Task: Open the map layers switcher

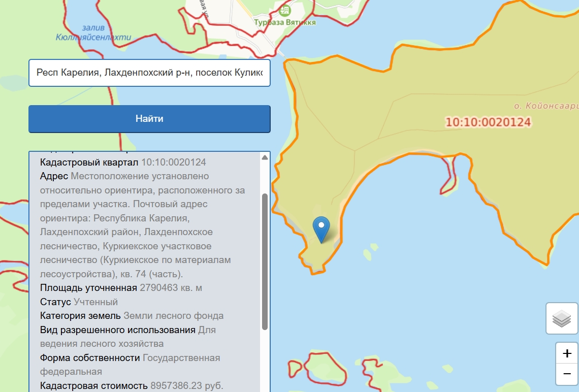Action: [x=562, y=319]
